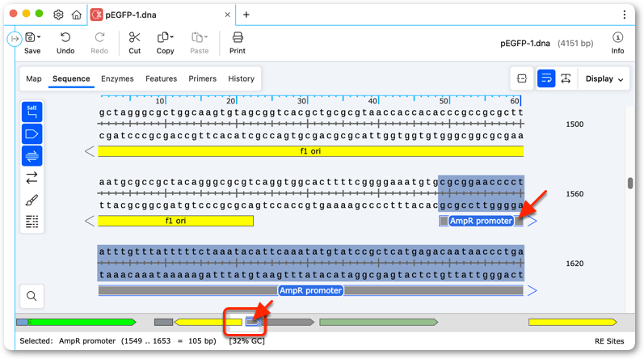This screenshot has width=644, height=359.
Task: Go to the home screen icon
Action: tap(77, 15)
